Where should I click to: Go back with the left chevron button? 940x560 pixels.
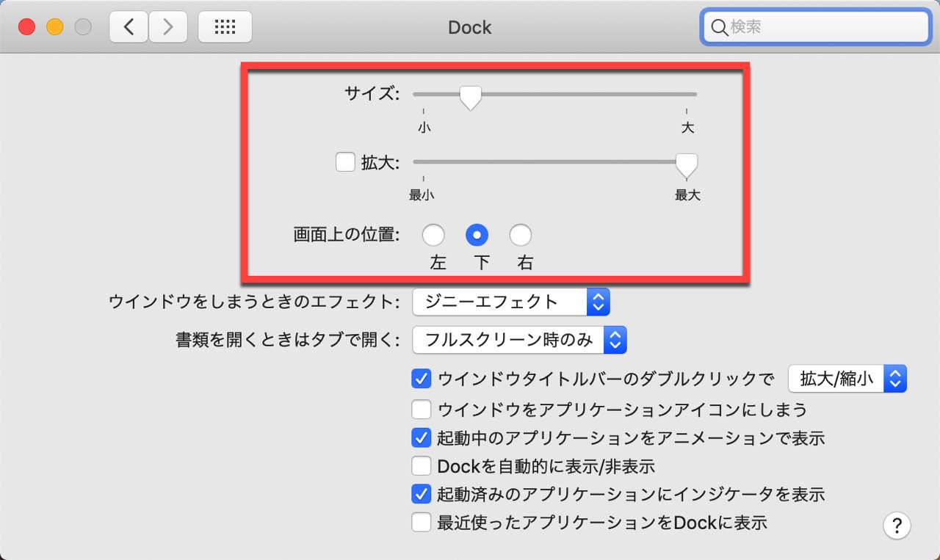pos(129,27)
